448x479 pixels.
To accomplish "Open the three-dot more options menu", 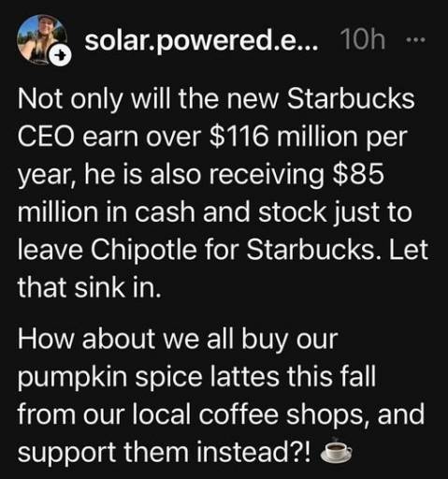I will coord(416,40).
